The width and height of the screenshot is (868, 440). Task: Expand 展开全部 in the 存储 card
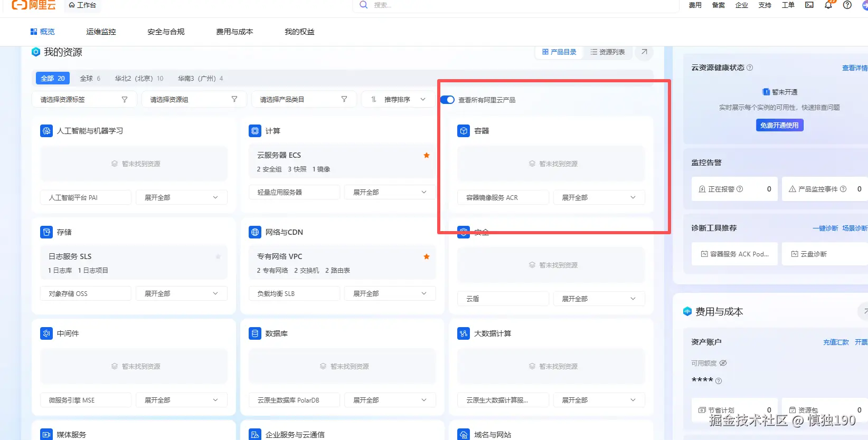click(x=182, y=293)
